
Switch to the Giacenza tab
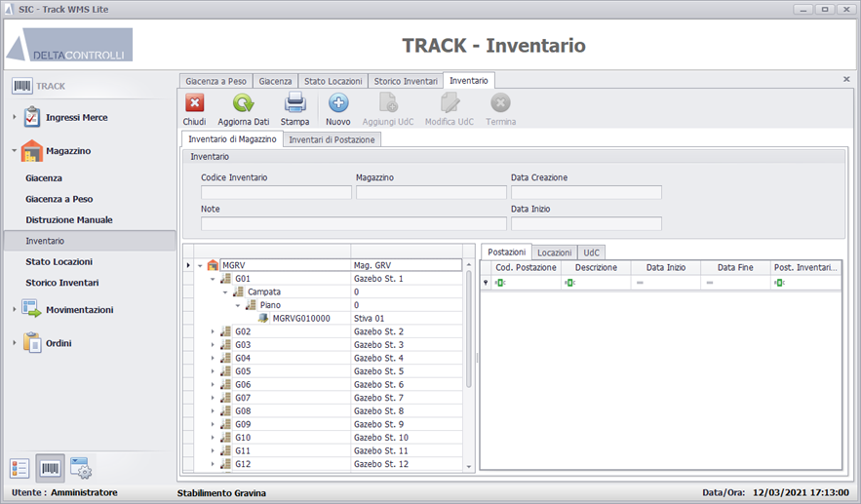pyautogui.click(x=275, y=81)
